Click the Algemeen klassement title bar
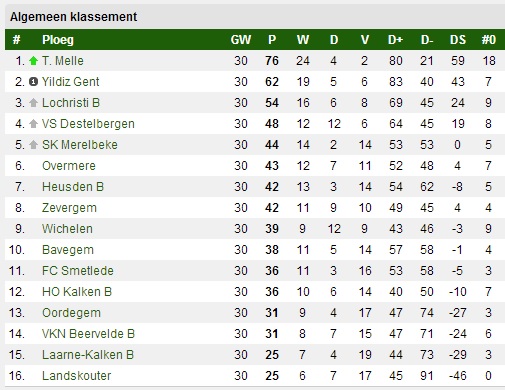Viewport: 505px width, 390px height. point(255,17)
